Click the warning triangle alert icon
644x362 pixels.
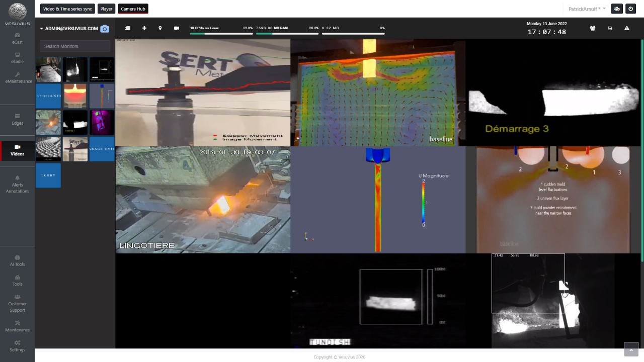pyautogui.click(x=626, y=28)
